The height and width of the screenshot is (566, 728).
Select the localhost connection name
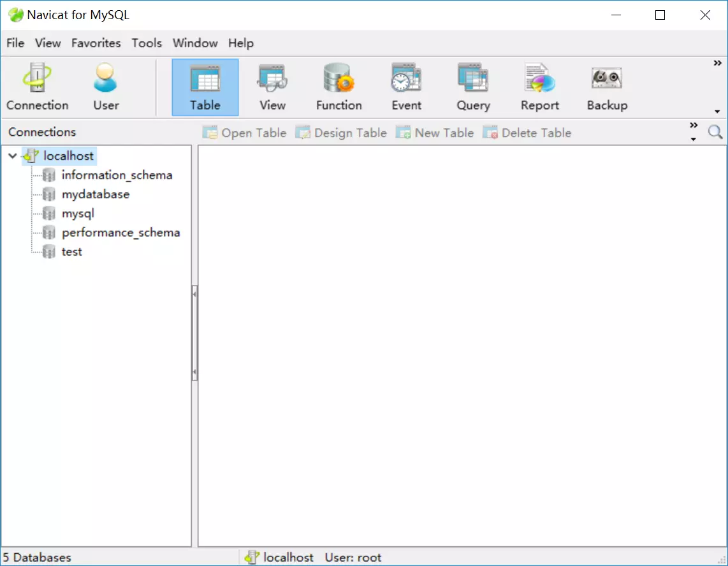click(x=68, y=156)
